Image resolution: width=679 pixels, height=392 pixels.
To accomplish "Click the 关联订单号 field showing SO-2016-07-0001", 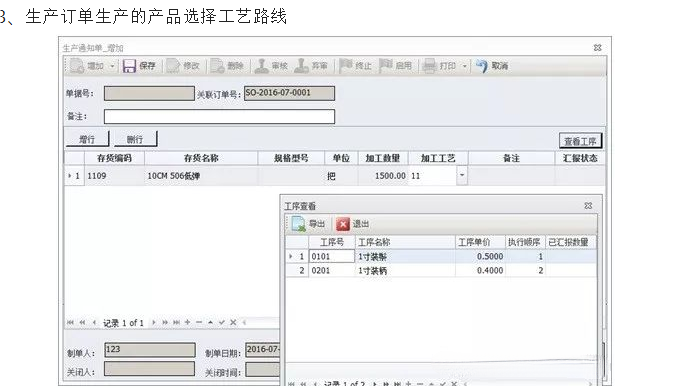I will click(289, 93).
